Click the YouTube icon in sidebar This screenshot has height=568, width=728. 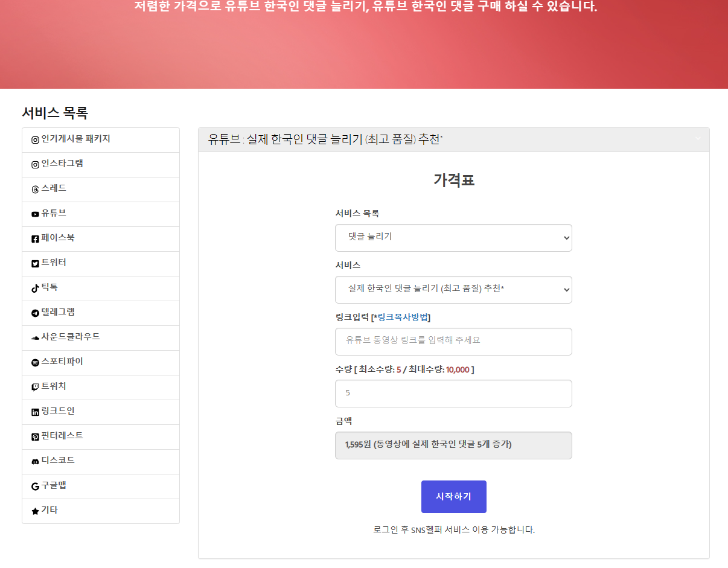[x=35, y=214]
